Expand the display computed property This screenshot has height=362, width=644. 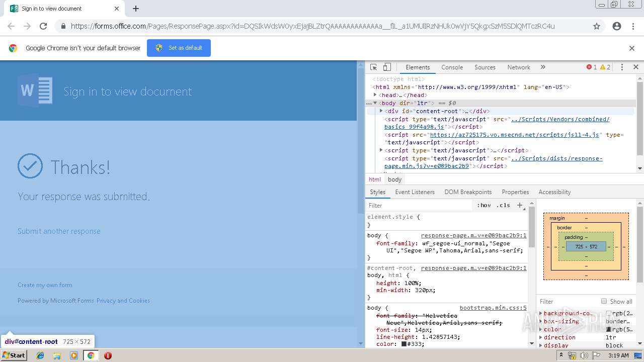coord(541,345)
